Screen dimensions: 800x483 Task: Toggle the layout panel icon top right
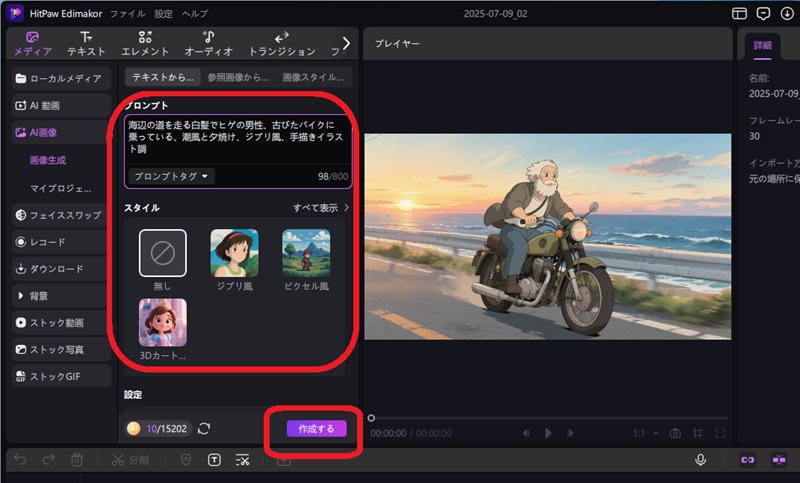pos(739,13)
